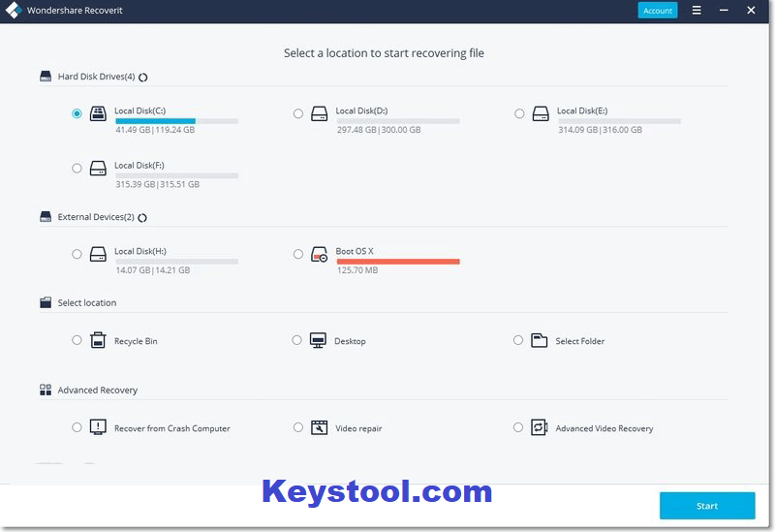775x532 pixels.
Task: Click the '14.07 GB|14.21 GB' size text
Action: coord(153,270)
